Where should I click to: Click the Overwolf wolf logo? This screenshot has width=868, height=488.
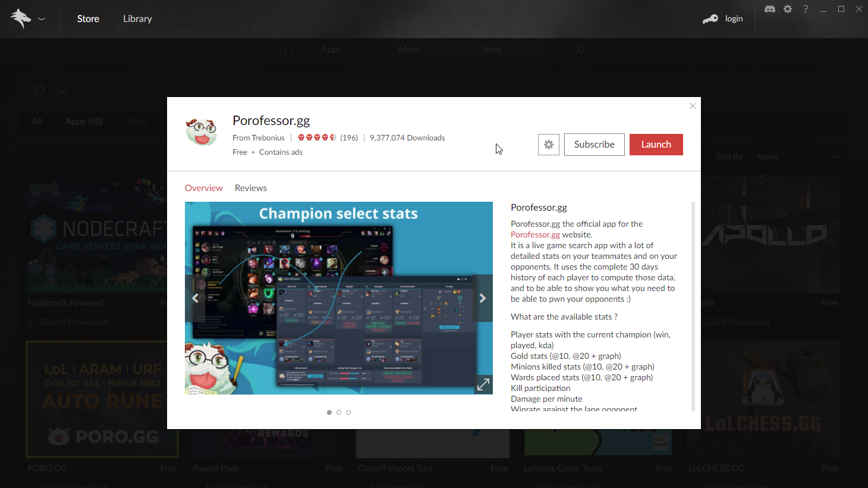pos(20,18)
